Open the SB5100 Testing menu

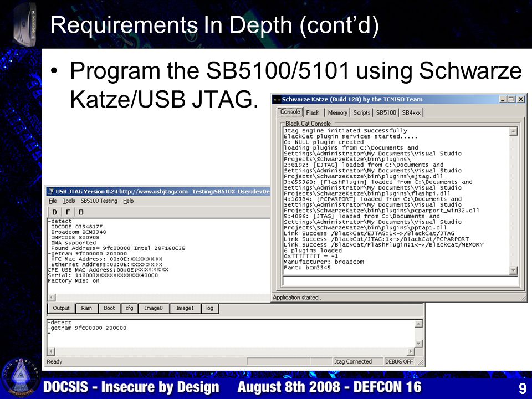99,201
